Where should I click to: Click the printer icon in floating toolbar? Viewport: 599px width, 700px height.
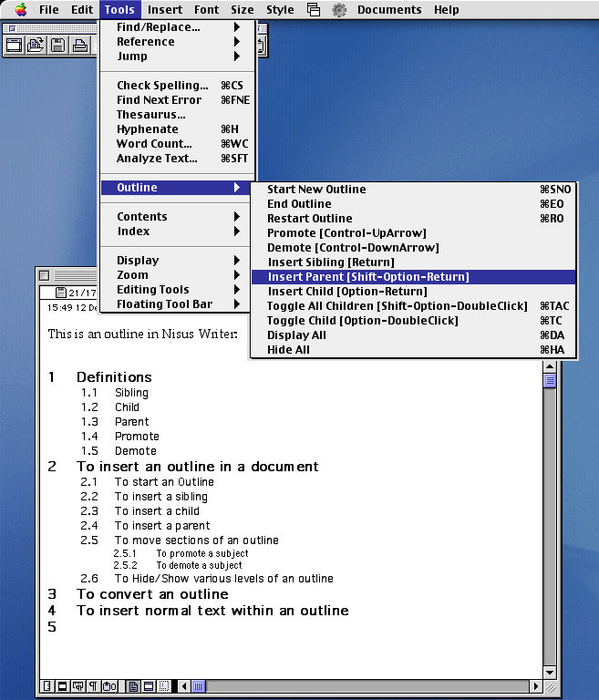click(x=80, y=45)
